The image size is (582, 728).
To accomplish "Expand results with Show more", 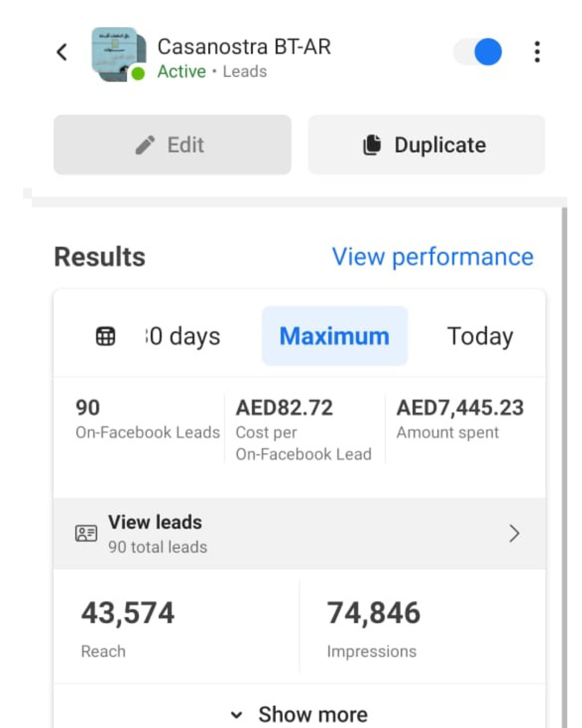I will [x=313, y=715].
